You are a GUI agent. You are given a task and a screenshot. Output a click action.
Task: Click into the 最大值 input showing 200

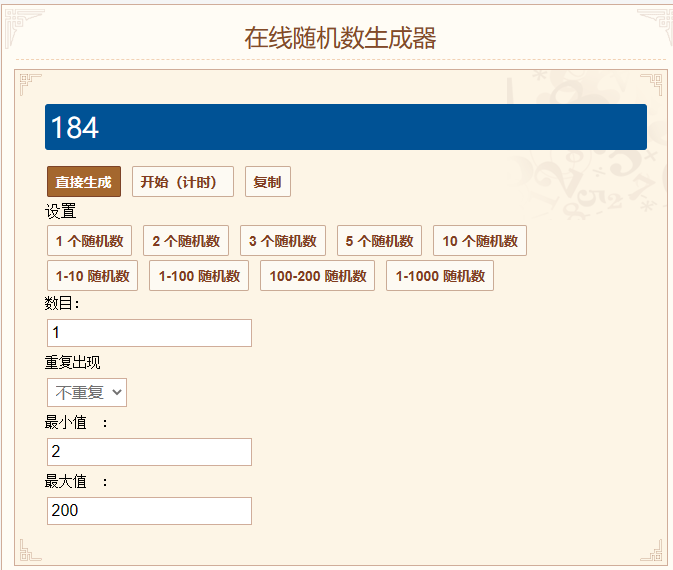point(149,511)
